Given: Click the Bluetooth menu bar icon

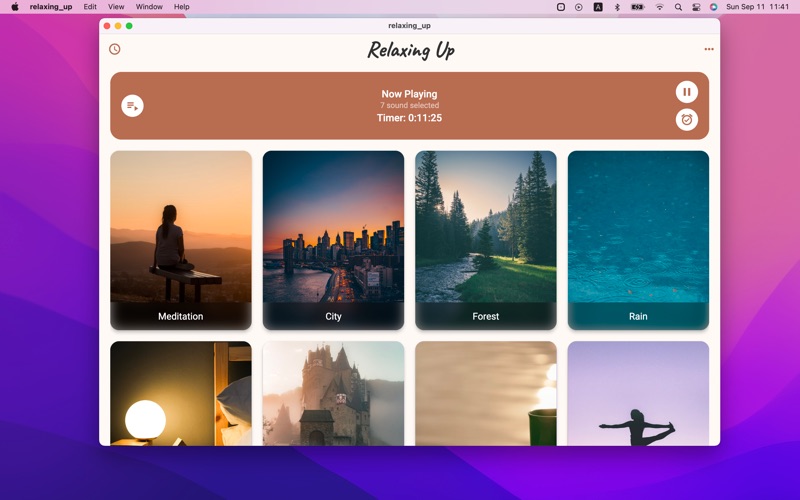Looking at the screenshot, I should [x=617, y=7].
